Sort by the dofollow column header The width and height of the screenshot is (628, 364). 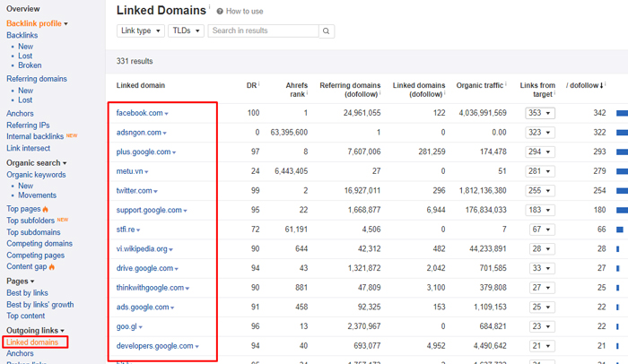pyautogui.click(x=585, y=85)
